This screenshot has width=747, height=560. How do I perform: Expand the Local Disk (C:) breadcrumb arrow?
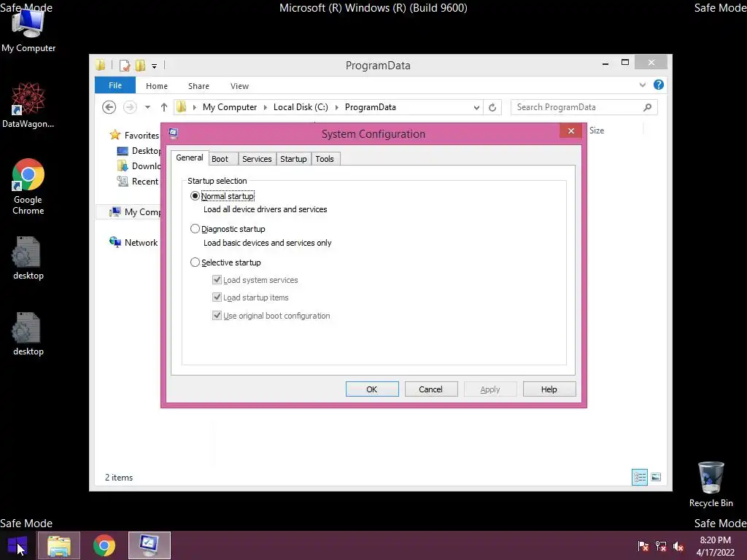[x=337, y=108]
